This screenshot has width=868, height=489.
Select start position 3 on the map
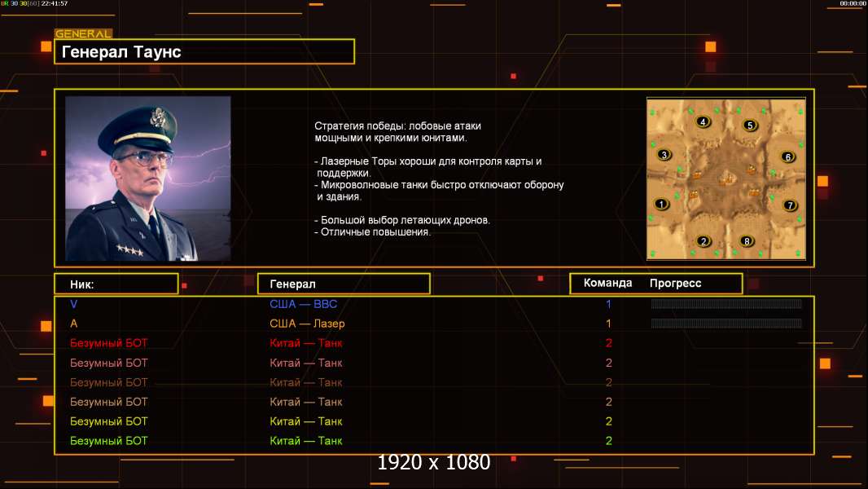click(664, 155)
